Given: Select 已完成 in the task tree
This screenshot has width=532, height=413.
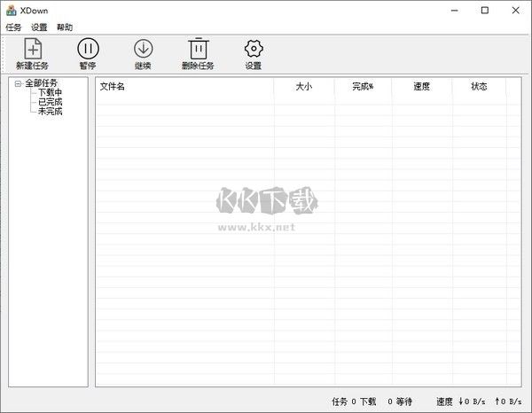Looking at the screenshot, I should (50, 103).
